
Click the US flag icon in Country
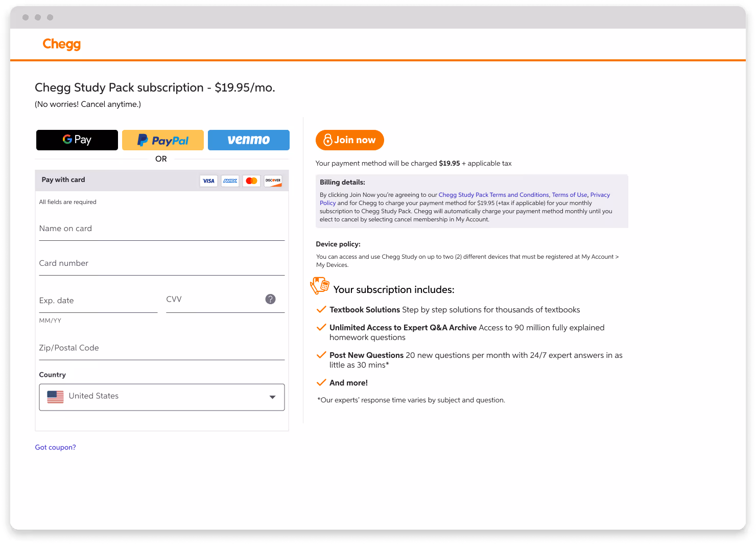(55, 397)
